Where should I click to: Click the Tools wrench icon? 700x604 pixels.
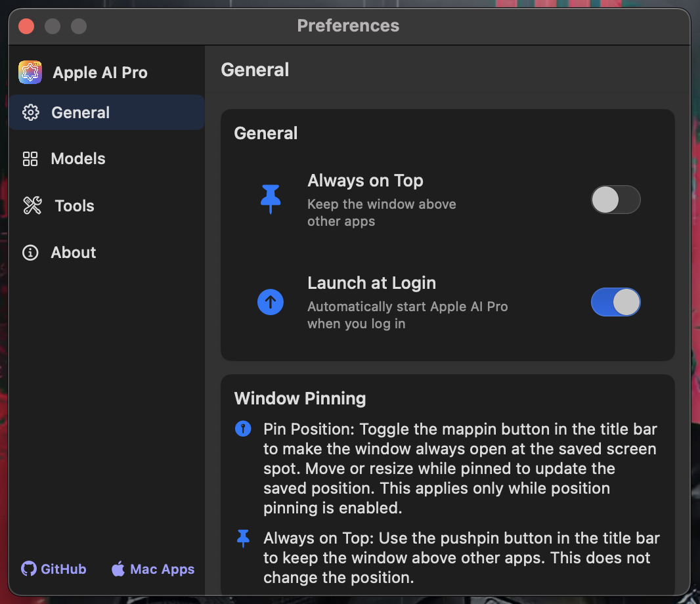(32, 206)
